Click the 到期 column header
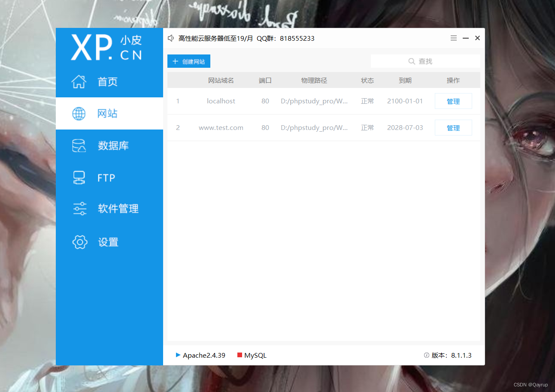 tap(405, 80)
